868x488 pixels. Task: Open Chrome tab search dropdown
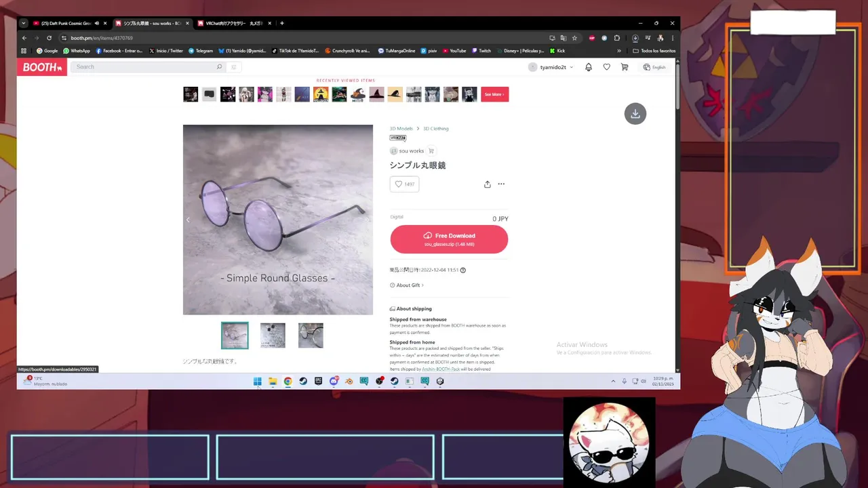click(24, 23)
